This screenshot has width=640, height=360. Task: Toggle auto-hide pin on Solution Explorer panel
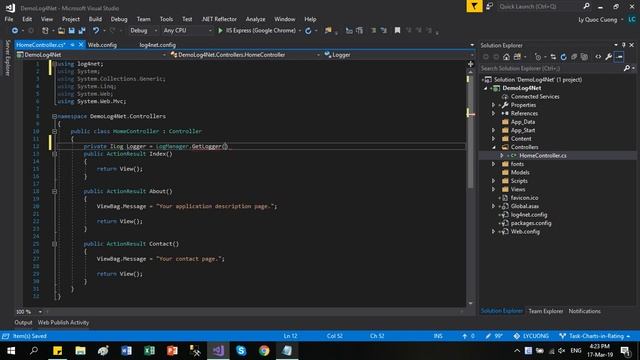pyautogui.click(x=624, y=45)
